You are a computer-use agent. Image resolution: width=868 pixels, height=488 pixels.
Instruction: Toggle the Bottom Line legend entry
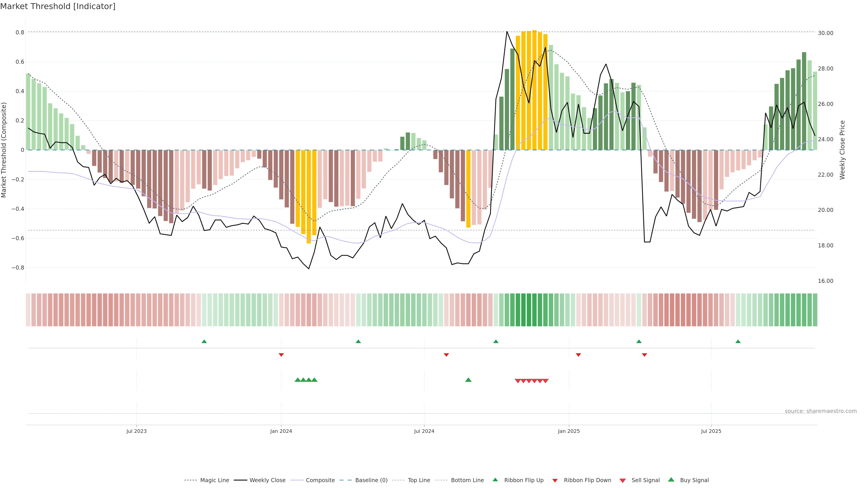coord(467,480)
